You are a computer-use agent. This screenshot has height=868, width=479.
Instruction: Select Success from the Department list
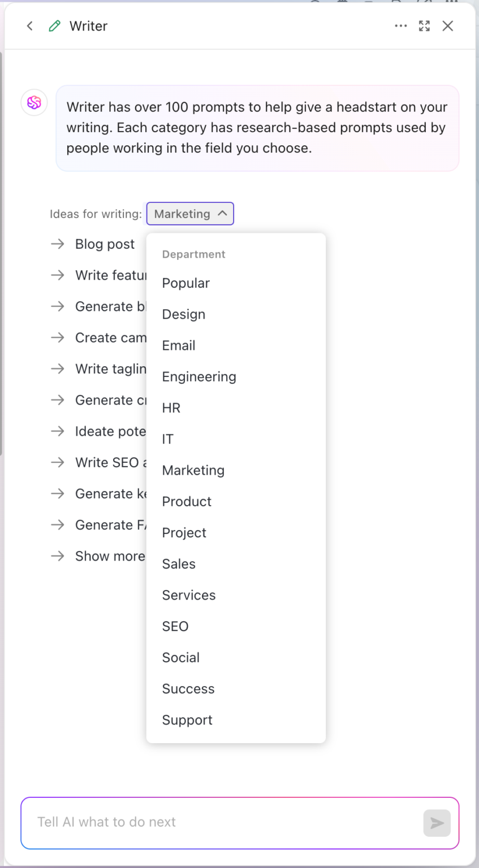click(188, 688)
